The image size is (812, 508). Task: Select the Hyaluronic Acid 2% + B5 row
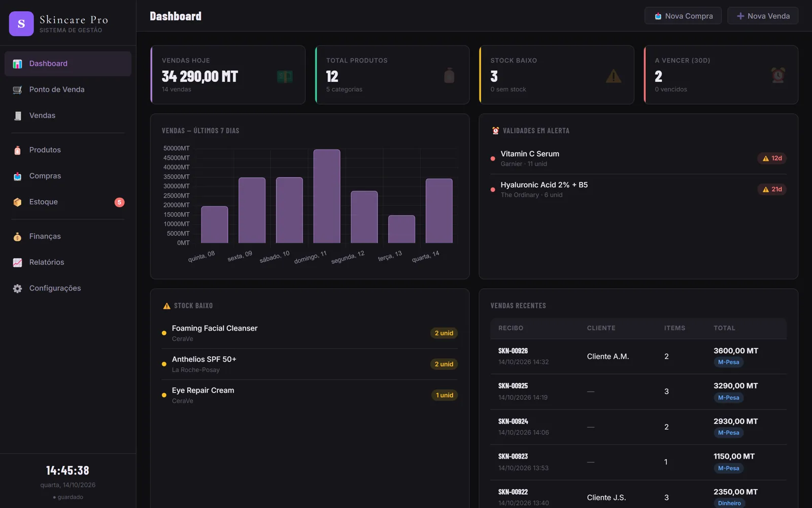point(638,189)
